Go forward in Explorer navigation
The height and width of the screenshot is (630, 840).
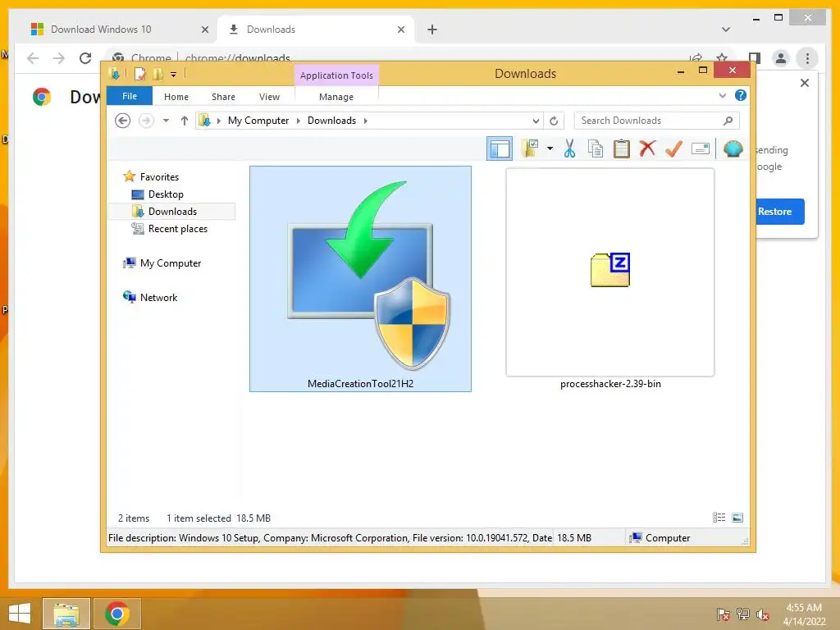(x=146, y=121)
